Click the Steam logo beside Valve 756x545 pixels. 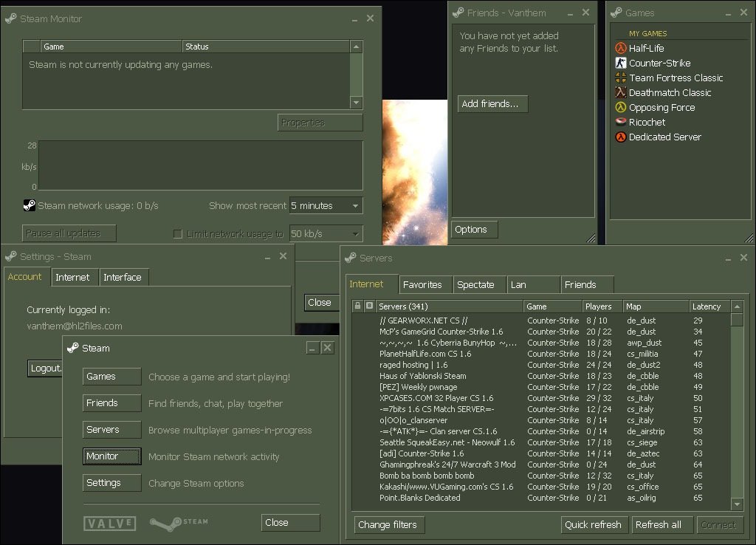[179, 524]
